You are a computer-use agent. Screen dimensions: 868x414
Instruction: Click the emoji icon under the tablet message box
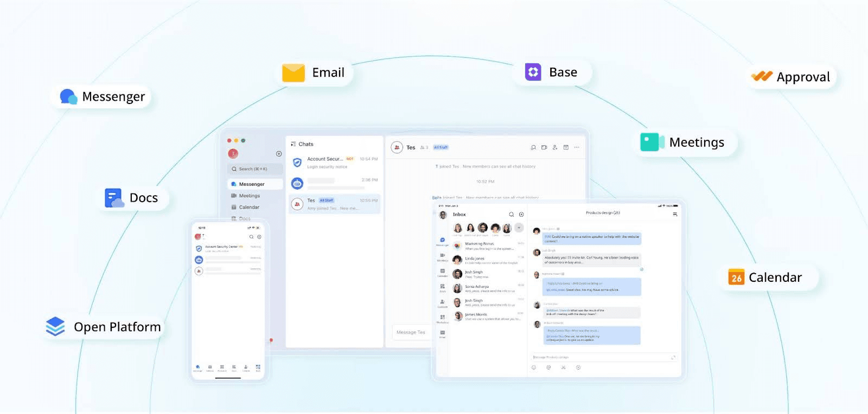click(x=534, y=367)
